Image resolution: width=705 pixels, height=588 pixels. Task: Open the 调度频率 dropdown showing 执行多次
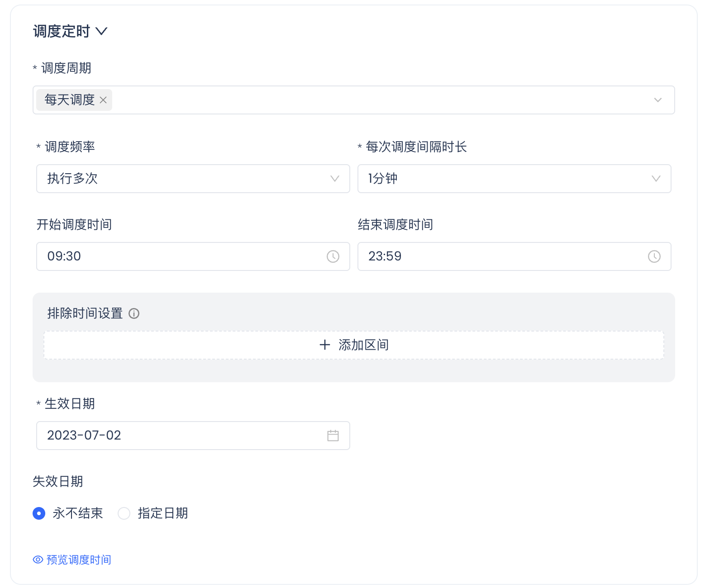193,179
